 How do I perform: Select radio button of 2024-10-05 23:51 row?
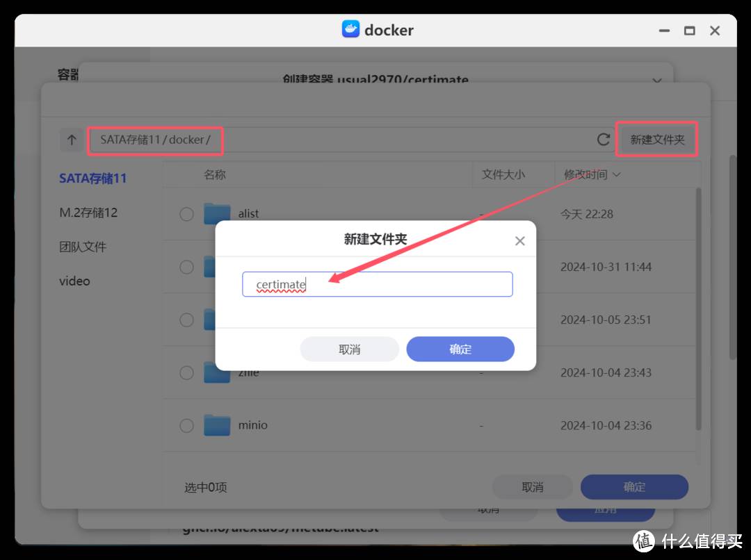(187, 320)
